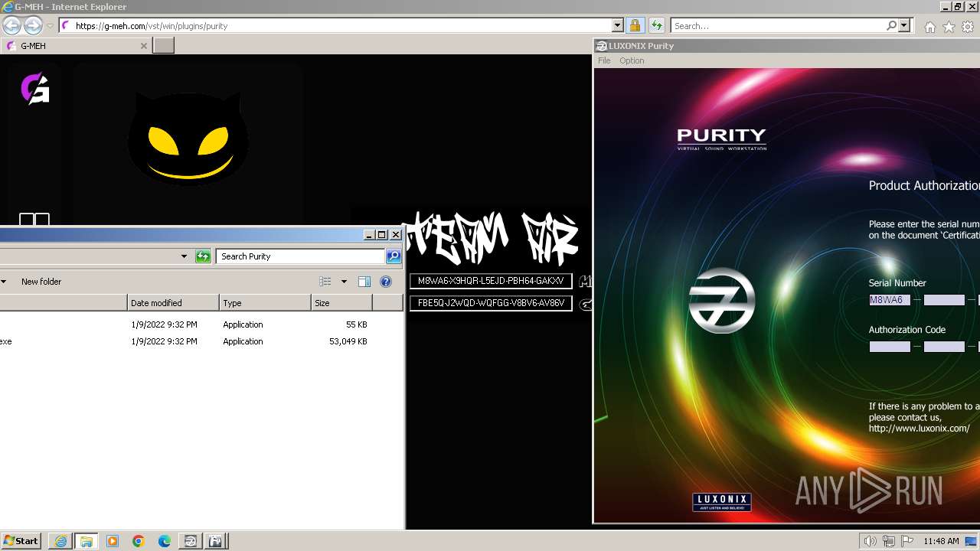The image size is (980, 551).
Task: Open the Windows Start menu
Action: 21,541
